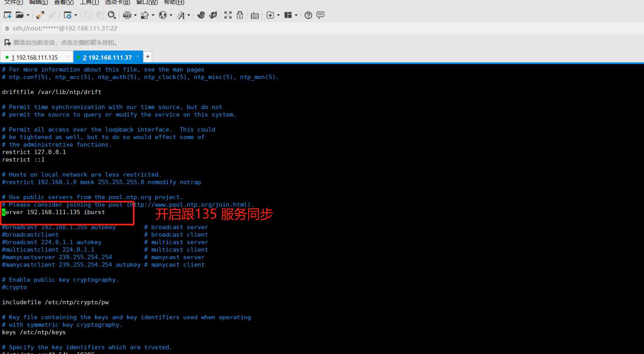Expand the Print dropdown arrow
Screen dimensions: 644x354
coord(135,15)
